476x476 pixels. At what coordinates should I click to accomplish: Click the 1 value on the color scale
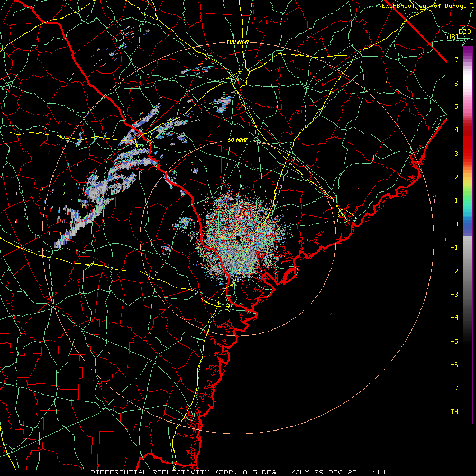coord(456,200)
